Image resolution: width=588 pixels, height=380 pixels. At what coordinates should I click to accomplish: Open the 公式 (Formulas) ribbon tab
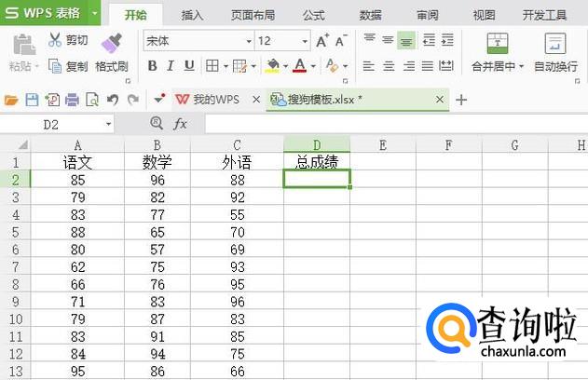tap(313, 15)
